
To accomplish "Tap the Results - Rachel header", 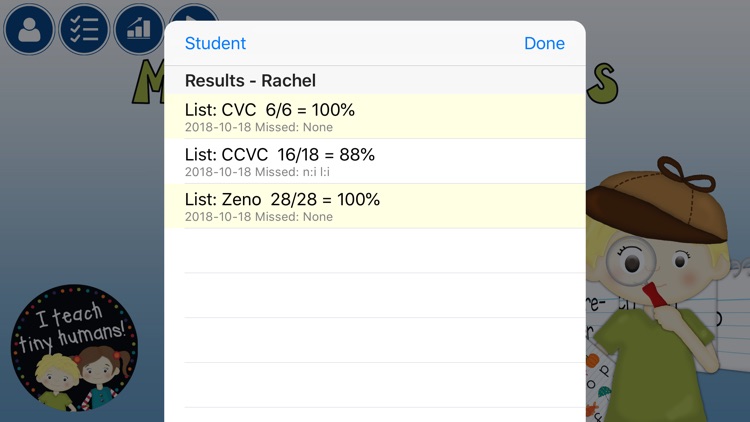I will [250, 80].
